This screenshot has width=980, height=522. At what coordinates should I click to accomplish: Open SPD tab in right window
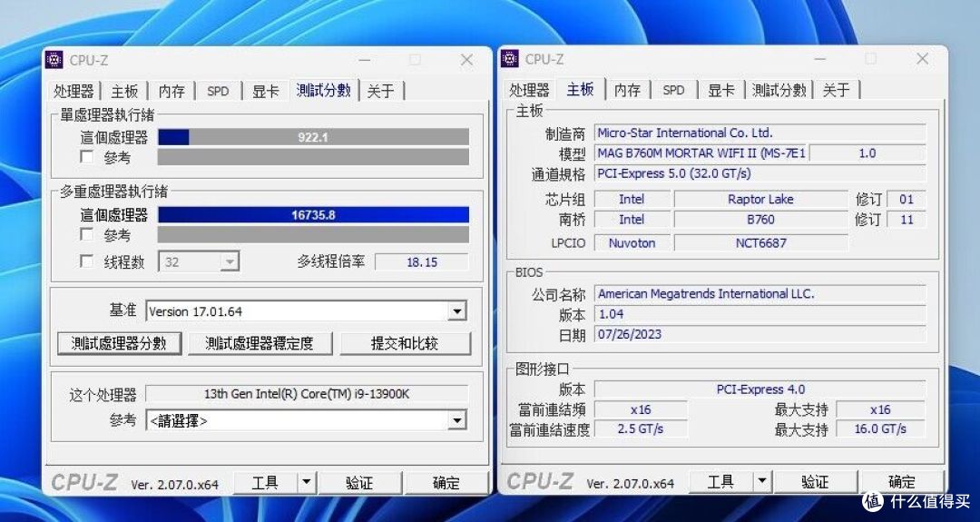[x=673, y=91]
